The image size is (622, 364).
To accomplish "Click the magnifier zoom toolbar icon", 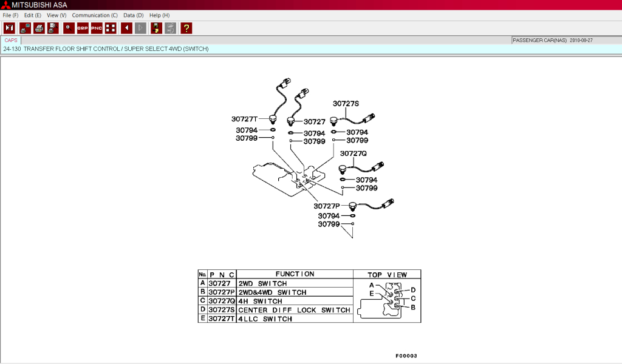I will click(69, 28).
